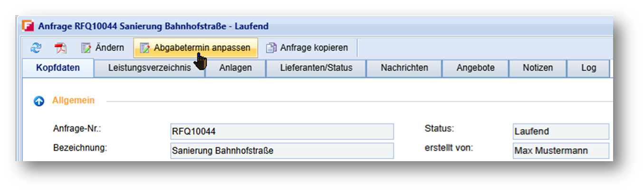Click the Anfrage kopieren document icon
Screen dimensions: 644x192
271,48
